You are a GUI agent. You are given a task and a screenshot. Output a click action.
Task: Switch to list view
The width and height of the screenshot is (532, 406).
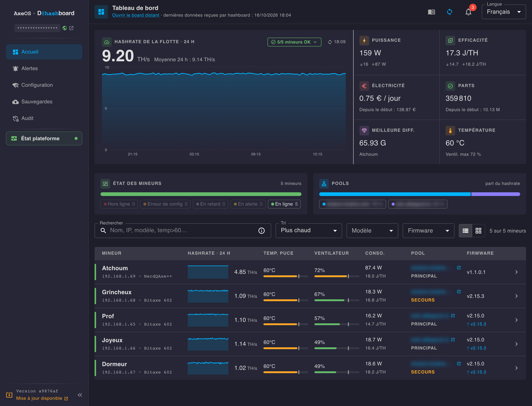click(465, 231)
